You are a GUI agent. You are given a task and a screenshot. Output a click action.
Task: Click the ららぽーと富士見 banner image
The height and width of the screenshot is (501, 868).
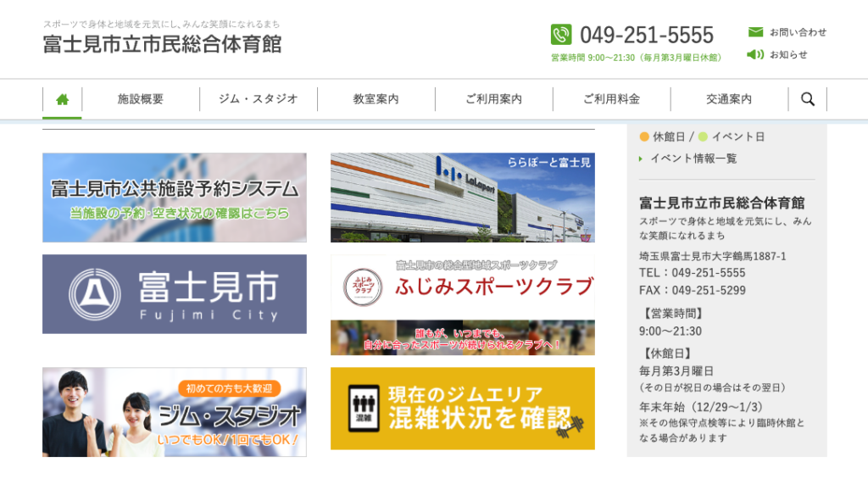tap(463, 198)
